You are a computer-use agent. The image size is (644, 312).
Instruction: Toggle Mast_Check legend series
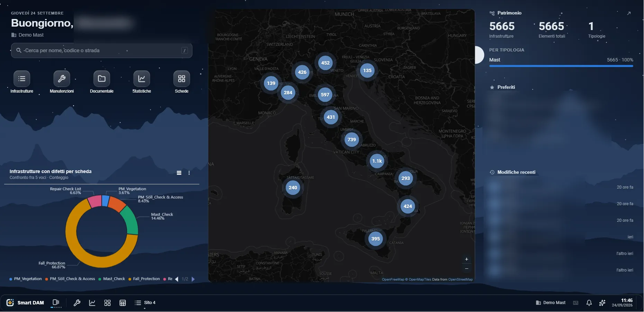[112, 279]
